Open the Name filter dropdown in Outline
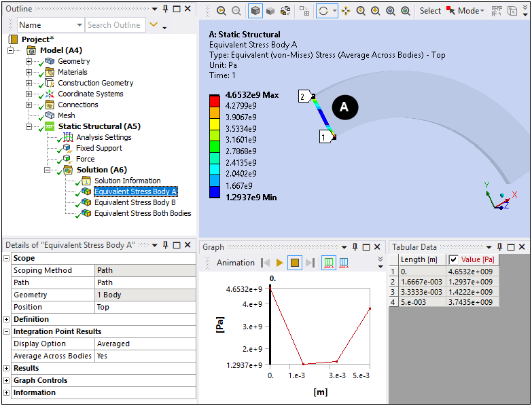The height and width of the screenshot is (406, 532). [78, 25]
